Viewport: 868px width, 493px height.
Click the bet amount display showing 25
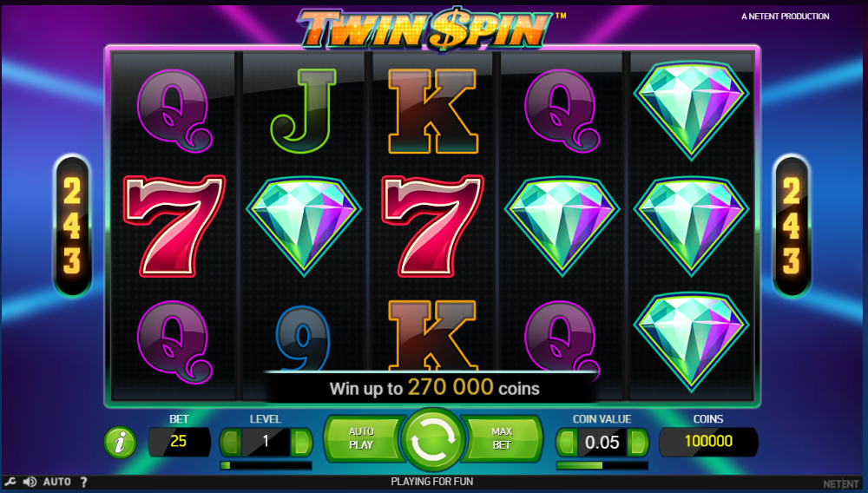179,442
